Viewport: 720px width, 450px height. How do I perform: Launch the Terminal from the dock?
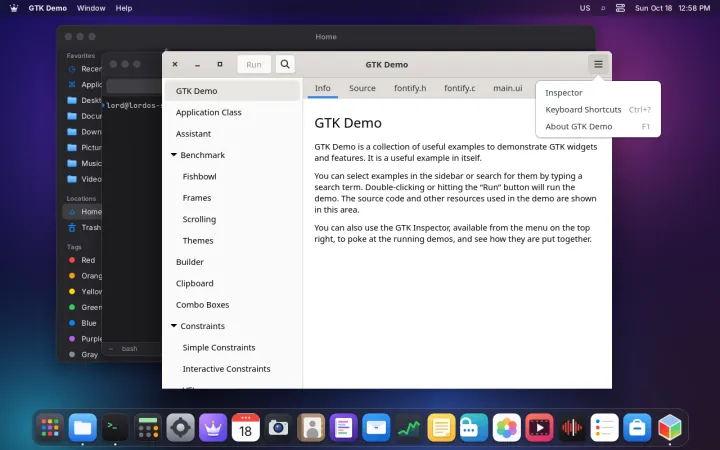point(115,428)
